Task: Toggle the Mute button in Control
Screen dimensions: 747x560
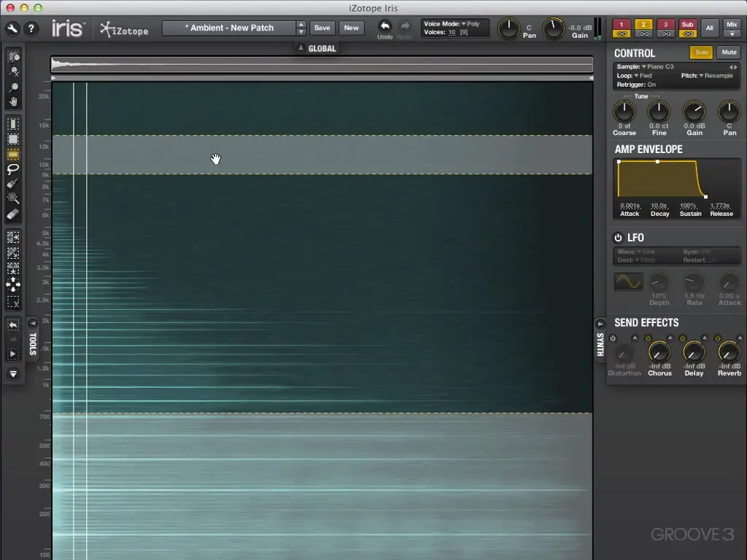Action: click(729, 52)
